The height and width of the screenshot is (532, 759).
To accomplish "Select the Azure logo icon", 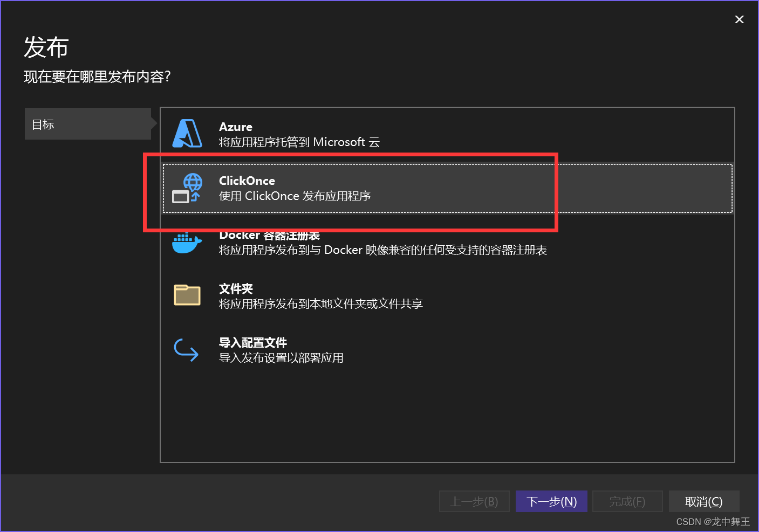I will 187,134.
